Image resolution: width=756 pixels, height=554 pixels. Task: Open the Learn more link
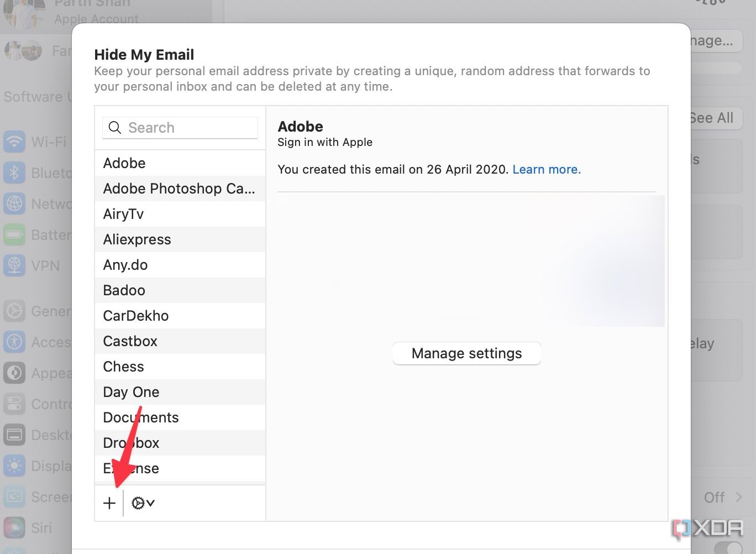547,169
